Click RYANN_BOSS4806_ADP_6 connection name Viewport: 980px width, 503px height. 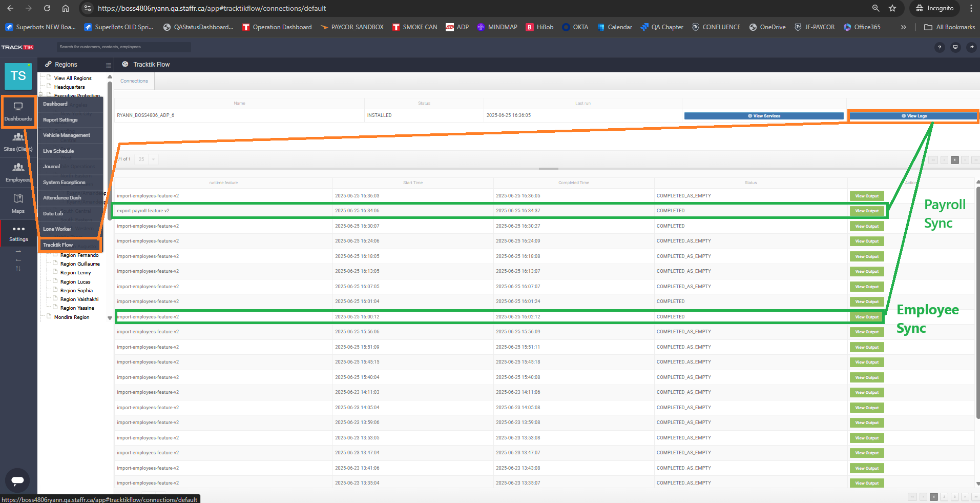tap(145, 115)
